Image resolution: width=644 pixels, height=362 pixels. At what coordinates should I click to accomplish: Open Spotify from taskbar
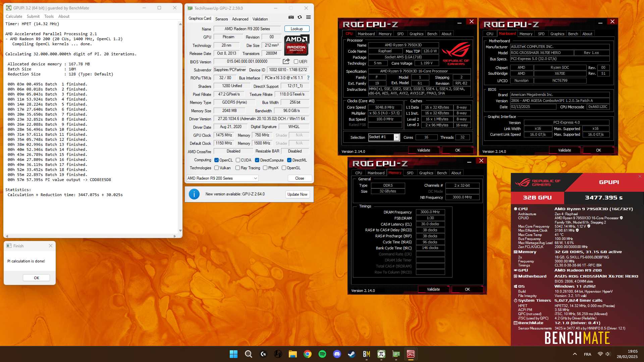322,354
